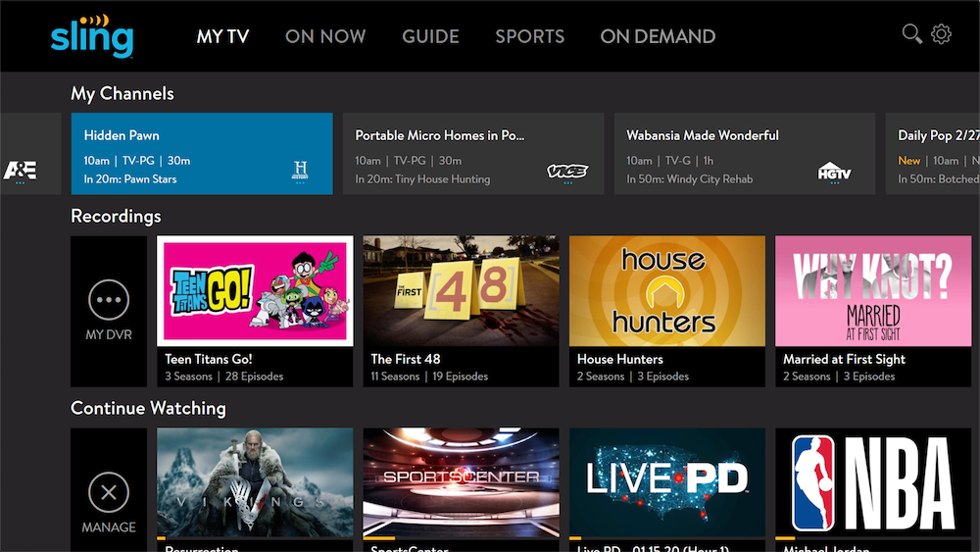Open Married at First Sight thumbnail
The image size is (980, 552).
[873, 290]
